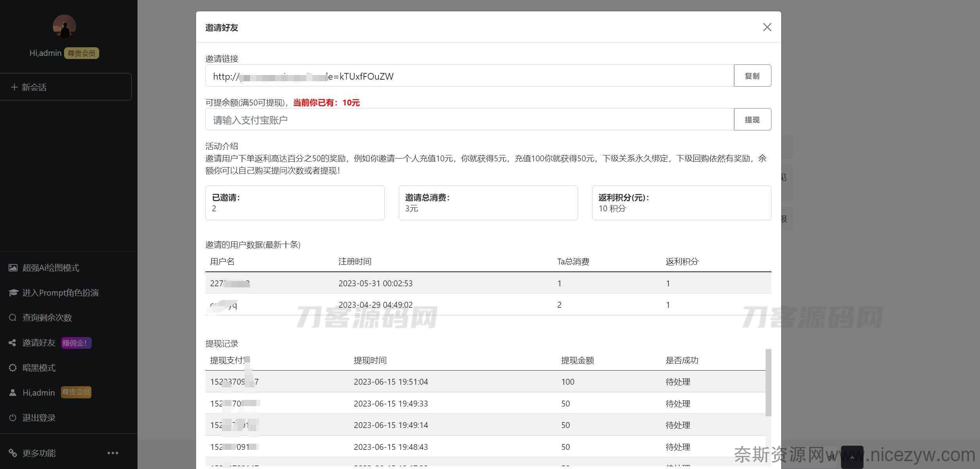Click the share icon beside 邀请好友

click(12, 343)
